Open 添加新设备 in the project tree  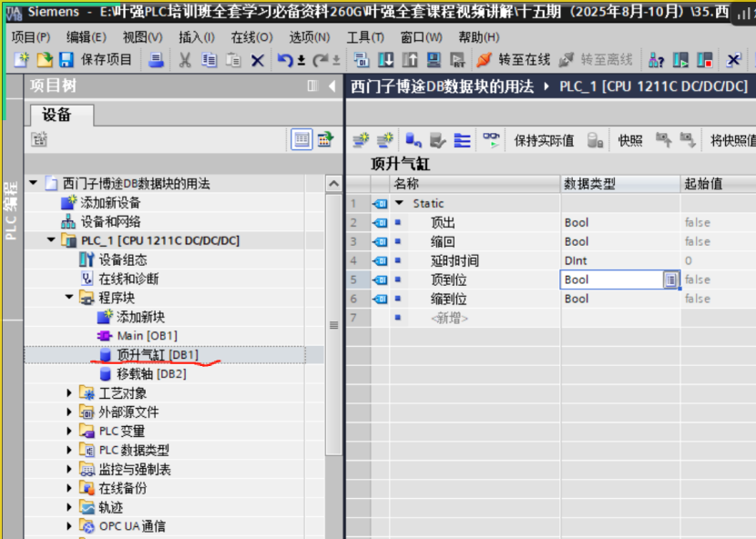pos(110,202)
